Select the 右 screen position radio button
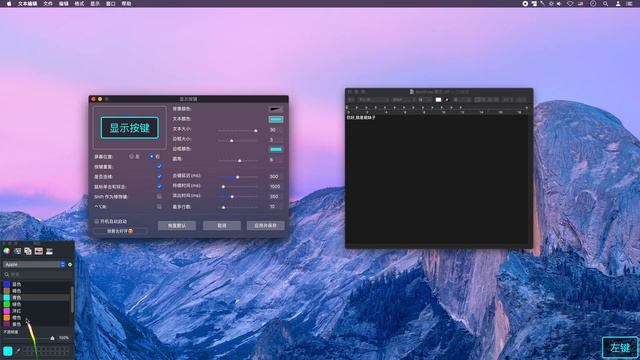The width and height of the screenshot is (640, 360). pyautogui.click(x=151, y=156)
